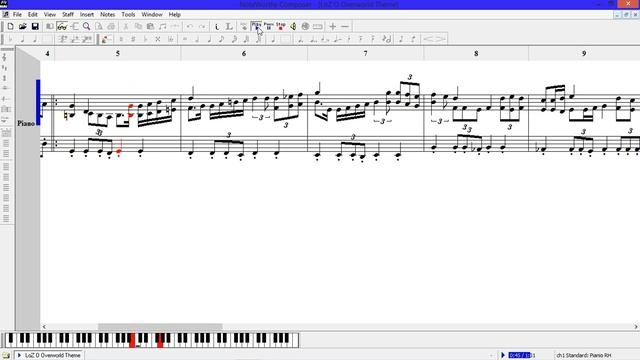Click the copy icon
The width and height of the screenshot is (640, 360).
pyautogui.click(x=138, y=27)
